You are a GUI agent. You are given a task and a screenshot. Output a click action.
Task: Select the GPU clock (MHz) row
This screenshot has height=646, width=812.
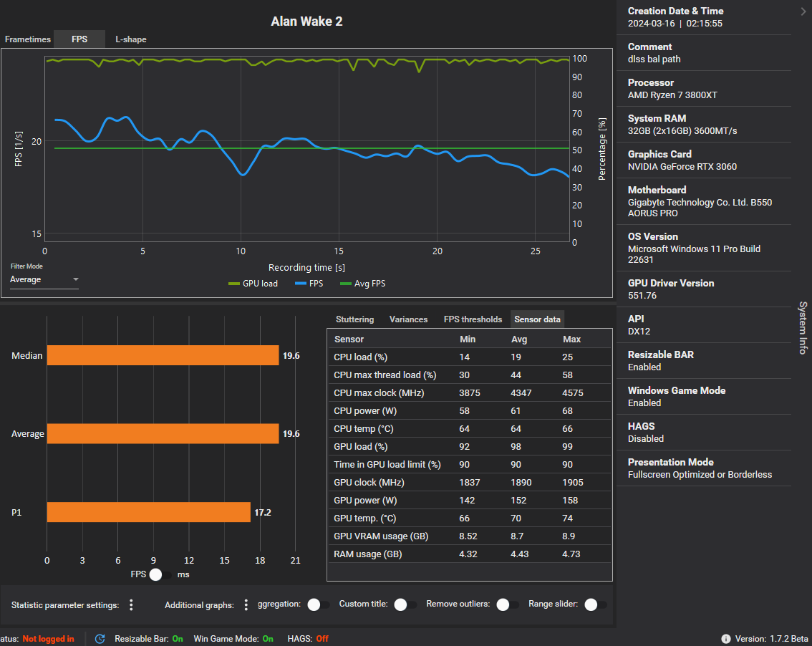pos(470,482)
